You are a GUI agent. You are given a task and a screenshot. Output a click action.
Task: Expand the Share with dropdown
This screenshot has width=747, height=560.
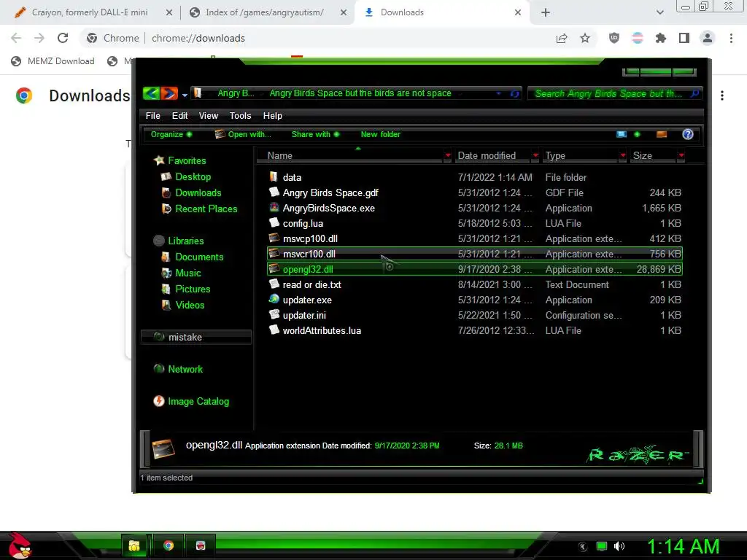click(x=315, y=134)
